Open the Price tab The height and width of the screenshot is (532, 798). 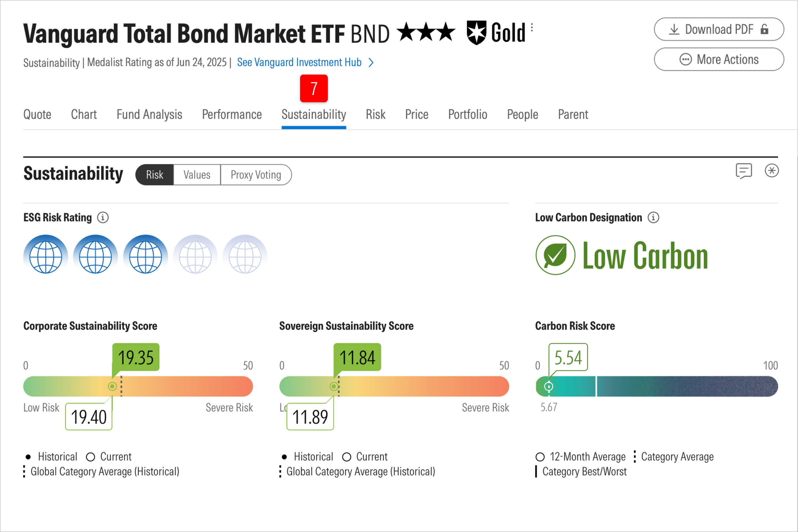click(417, 114)
